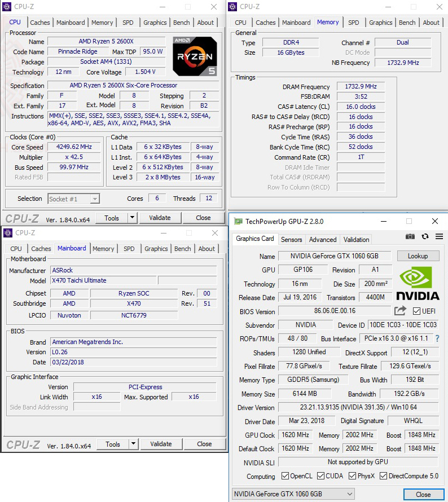Viewport: 448px width, 502px height.
Task: Click the NVIDIA logo in GPU-Z
Action: (418, 284)
